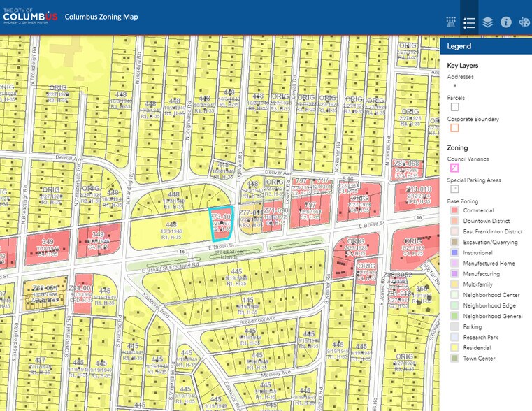Click the Residential zoning yellow swatch
The width and height of the screenshot is (532, 411).
point(454,348)
